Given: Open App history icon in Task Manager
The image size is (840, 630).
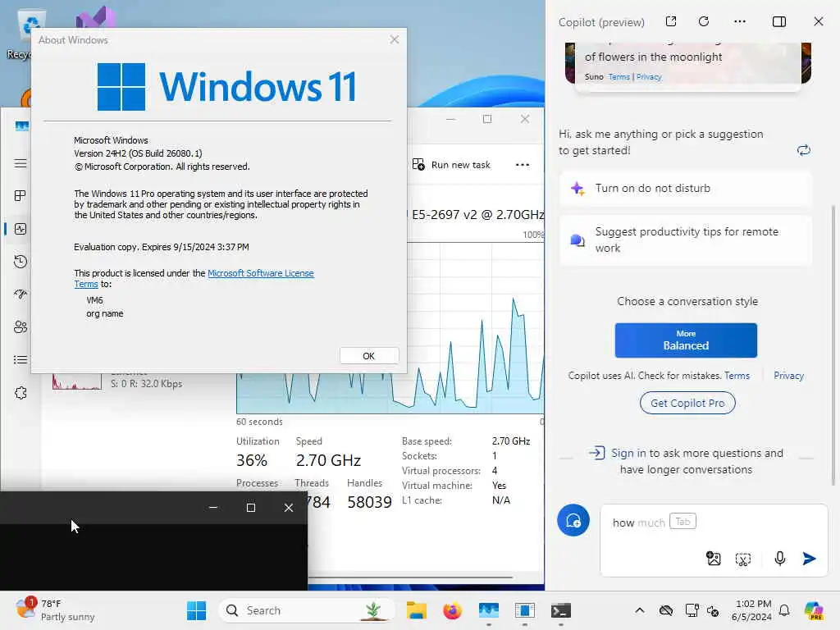Looking at the screenshot, I should (21, 262).
